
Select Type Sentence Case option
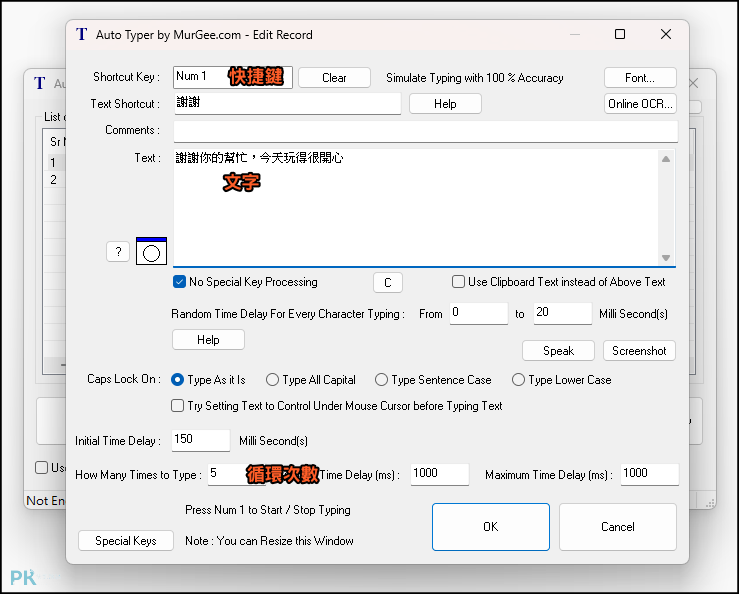tap(381, 380)
